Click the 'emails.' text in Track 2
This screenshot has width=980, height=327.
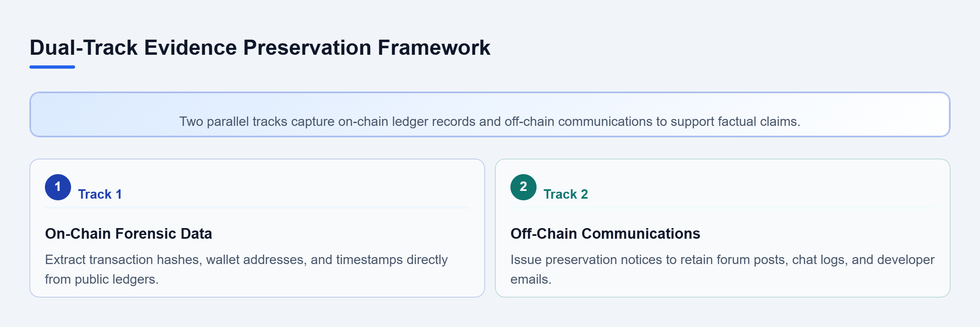coord(531,279)
